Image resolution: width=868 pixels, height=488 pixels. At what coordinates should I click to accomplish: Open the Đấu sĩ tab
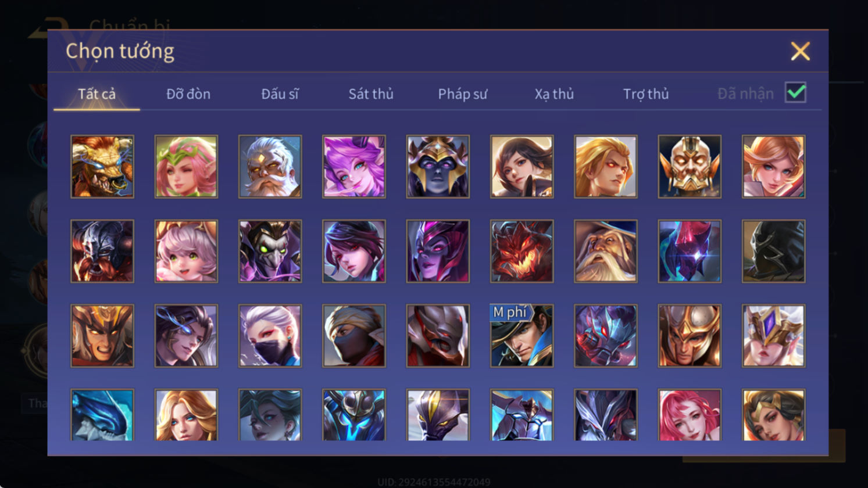coord(280,94)
